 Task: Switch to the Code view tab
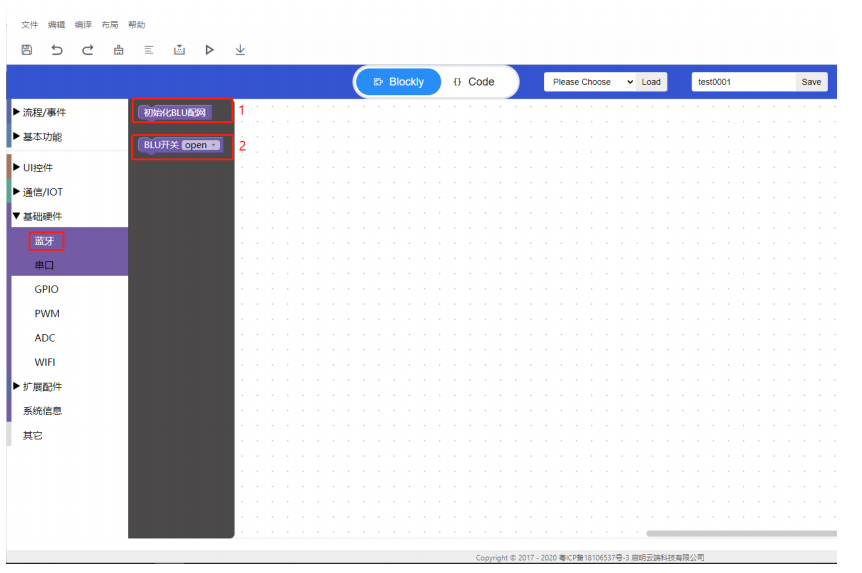click(x=474, y=82)
